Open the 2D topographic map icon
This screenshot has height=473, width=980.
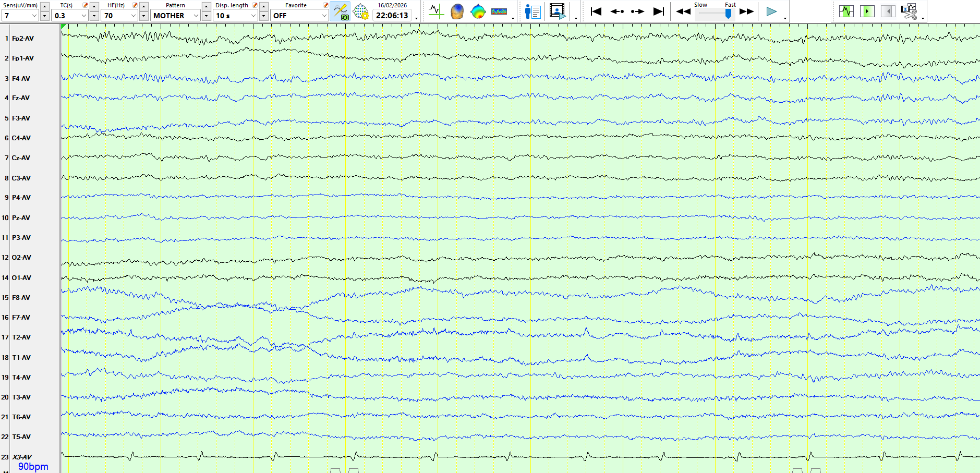[x=478, y=11]
